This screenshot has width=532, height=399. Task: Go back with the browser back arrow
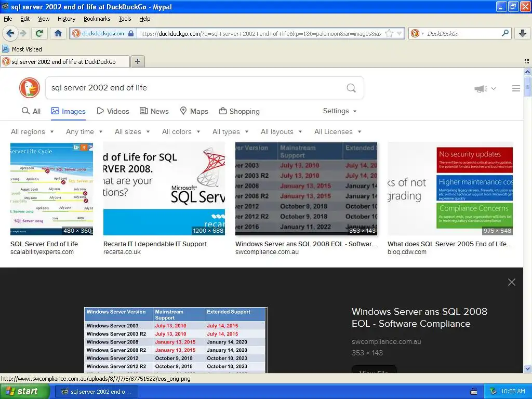tap(10, 33)
